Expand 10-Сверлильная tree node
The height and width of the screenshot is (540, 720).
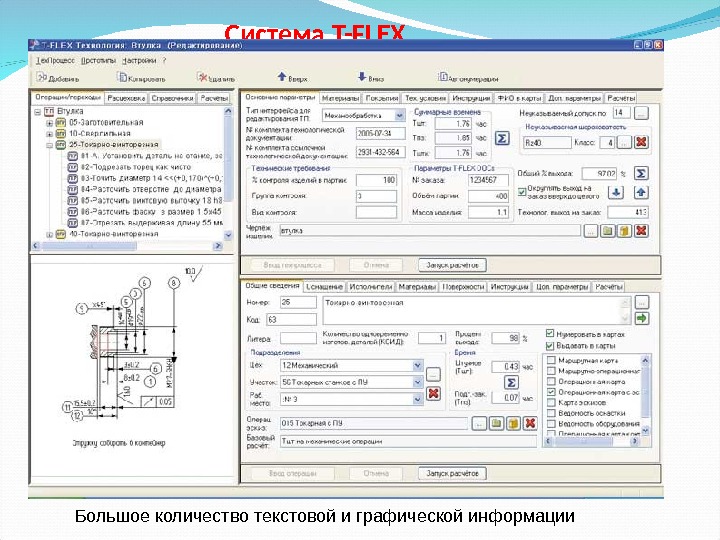coord(50,134)
